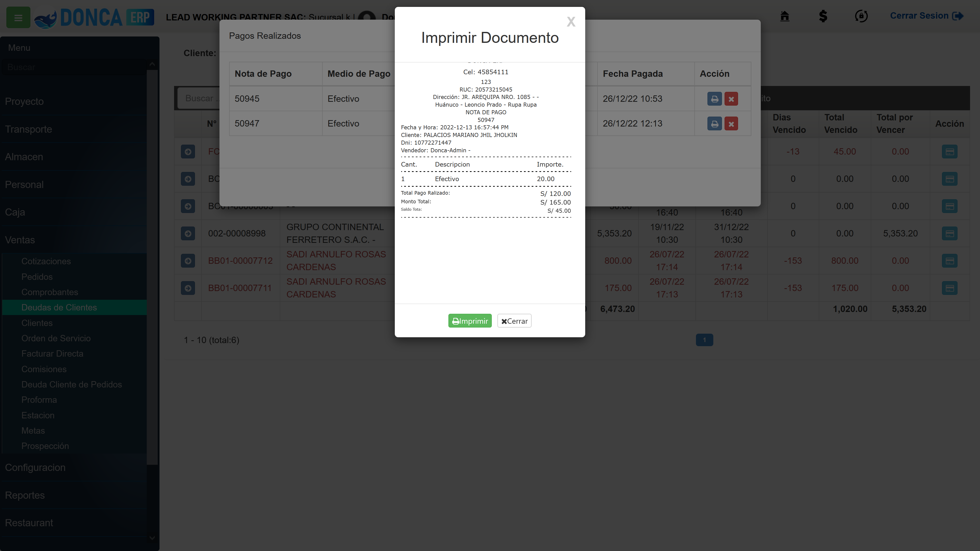Select Proforma submenu item
The height and width of the screenshot is (551, 980).
pos(75,400)
